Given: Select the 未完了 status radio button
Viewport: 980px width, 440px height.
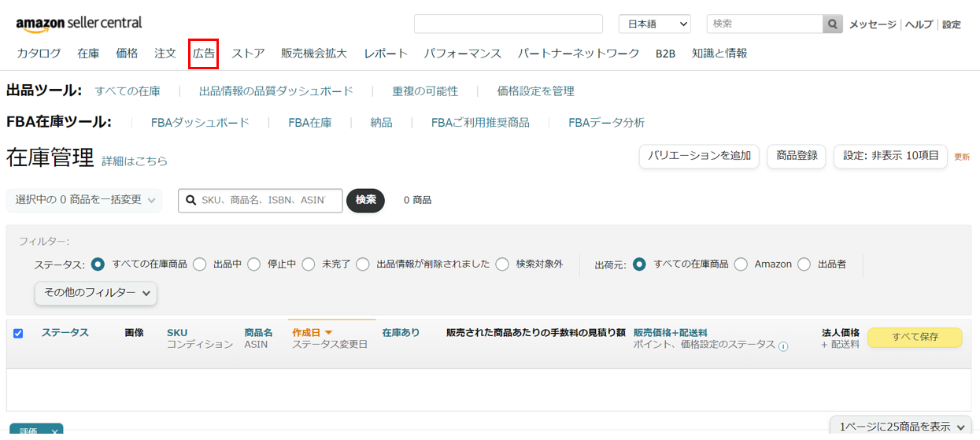Looking at the screenshot, I should click(308, 264).
